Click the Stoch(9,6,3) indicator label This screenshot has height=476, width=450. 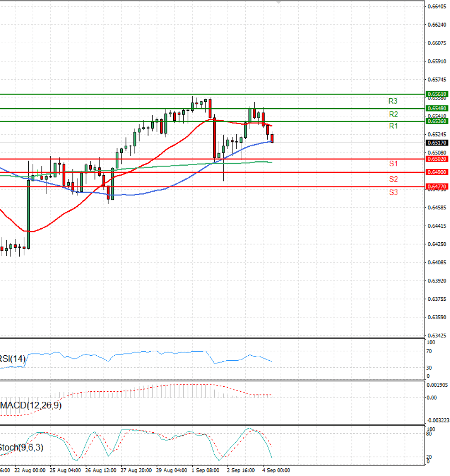pos(21,448)
